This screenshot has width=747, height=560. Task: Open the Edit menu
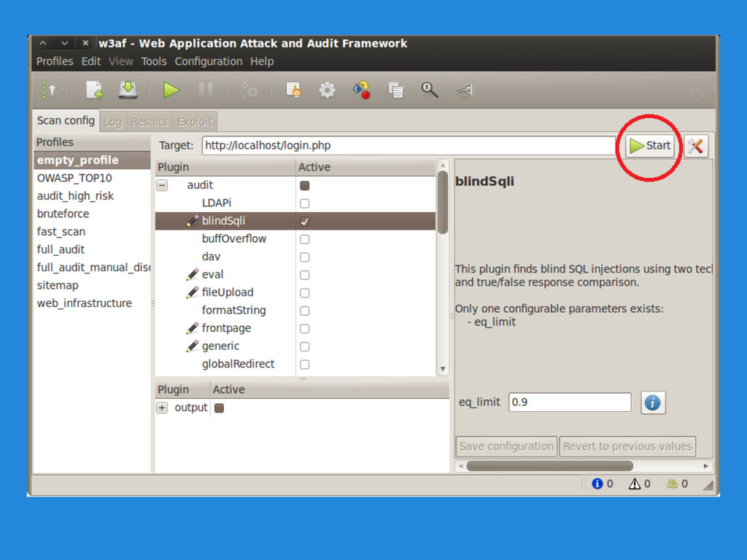click(90, 61)
